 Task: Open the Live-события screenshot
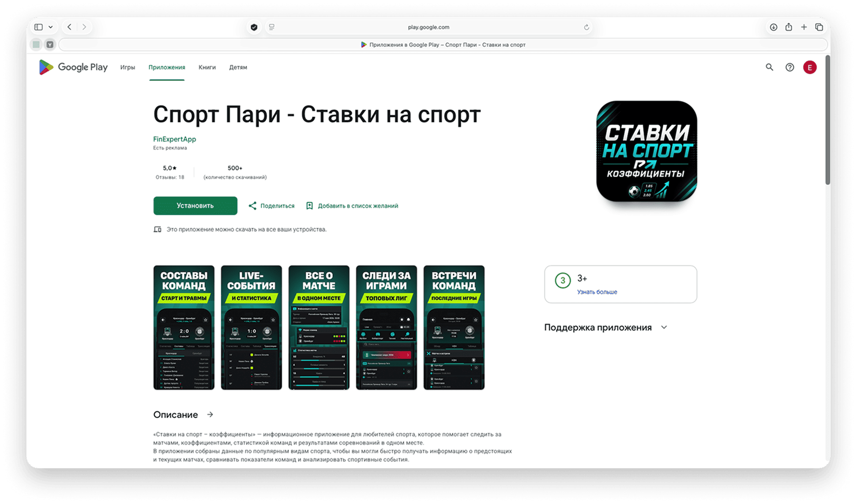[x=251, y=327]
